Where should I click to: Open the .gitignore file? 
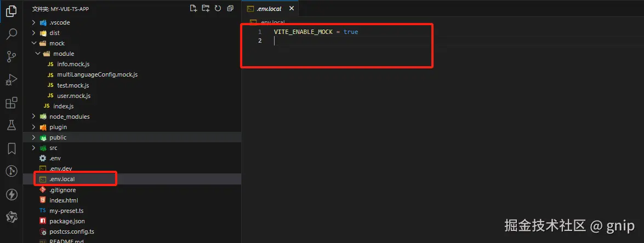[132, 190]
